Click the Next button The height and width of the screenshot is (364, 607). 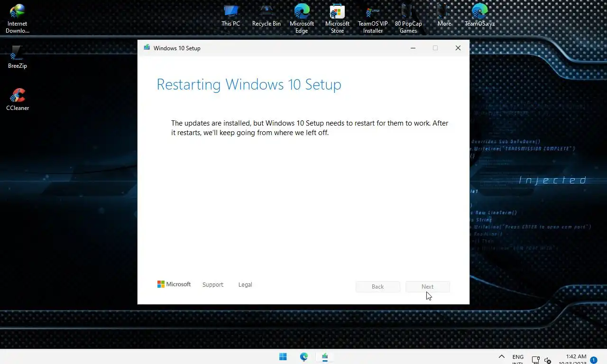(427, 287)
